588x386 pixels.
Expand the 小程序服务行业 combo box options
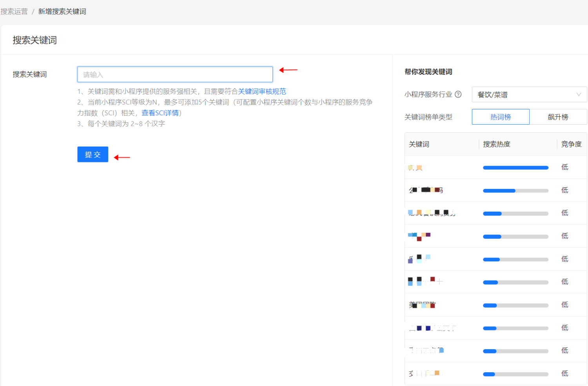[x=529, y=94]
